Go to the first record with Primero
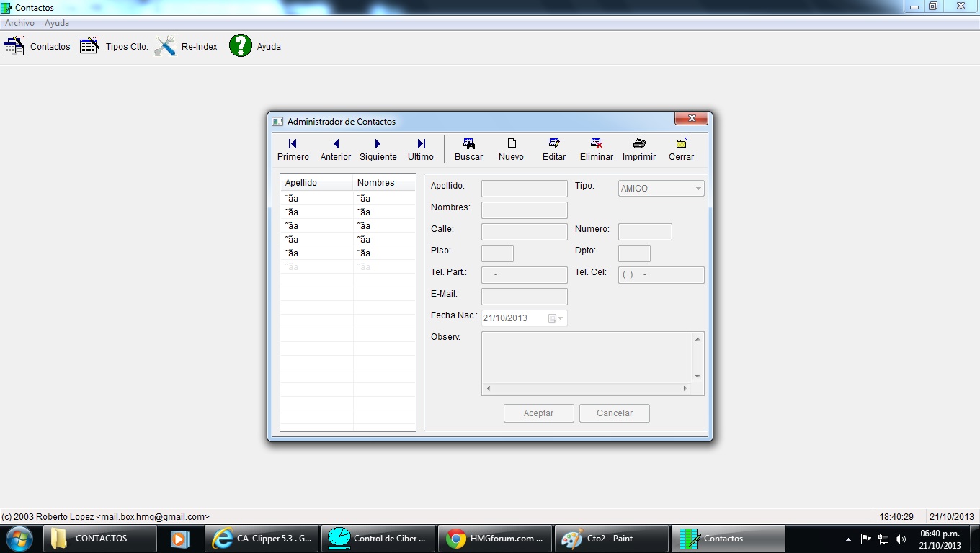980x553 pixels. click(x=293, y=150)
